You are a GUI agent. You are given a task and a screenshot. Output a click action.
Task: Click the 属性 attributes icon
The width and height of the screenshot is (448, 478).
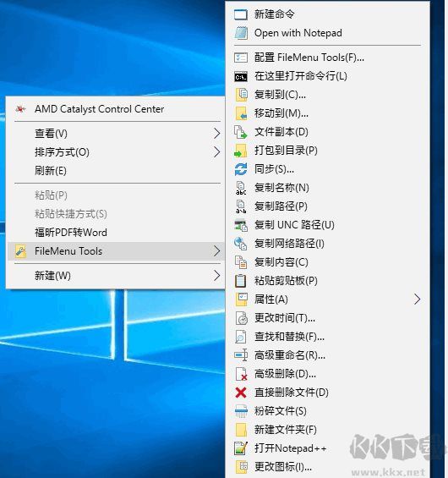point(241,299)
